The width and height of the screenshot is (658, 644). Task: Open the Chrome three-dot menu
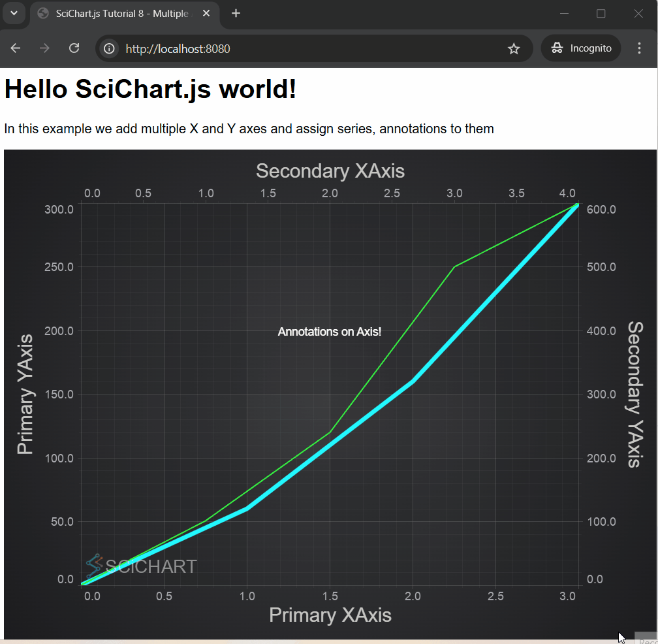coord(640,48)
